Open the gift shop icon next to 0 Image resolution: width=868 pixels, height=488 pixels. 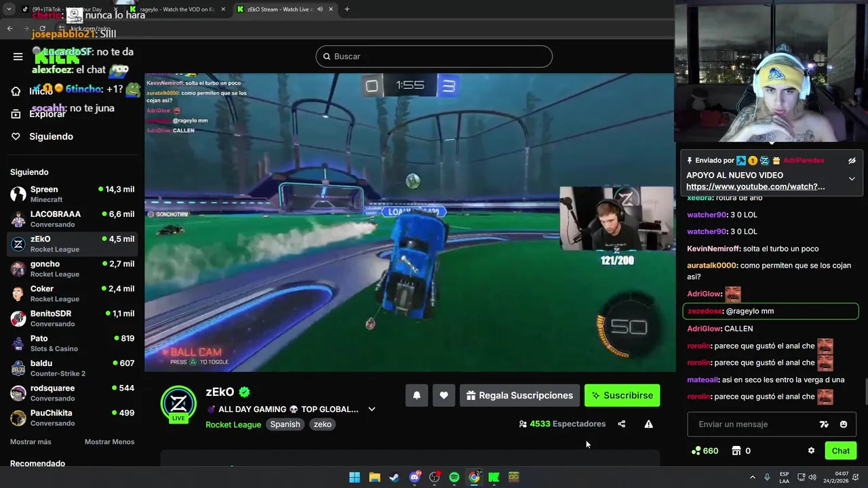736,451
